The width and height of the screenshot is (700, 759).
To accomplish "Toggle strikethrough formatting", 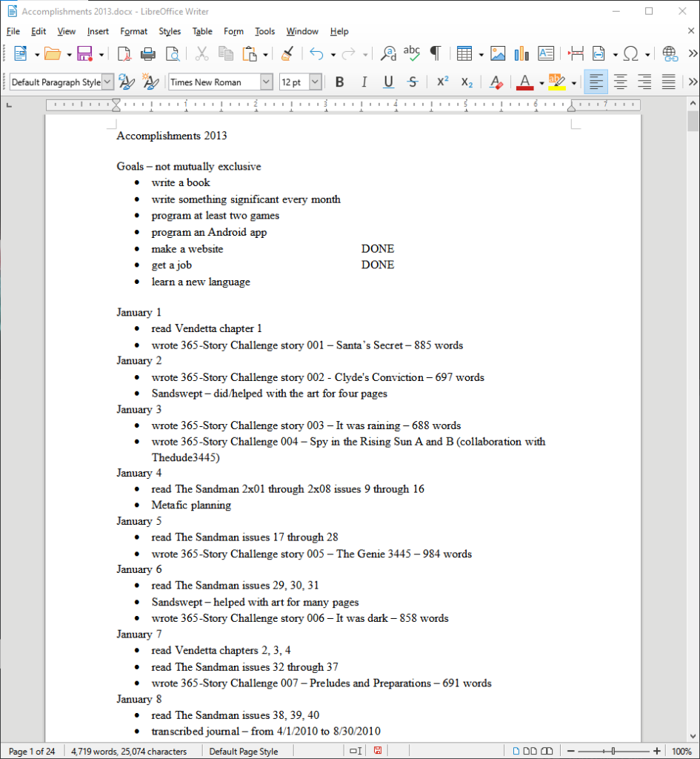I will click(412, 82).
